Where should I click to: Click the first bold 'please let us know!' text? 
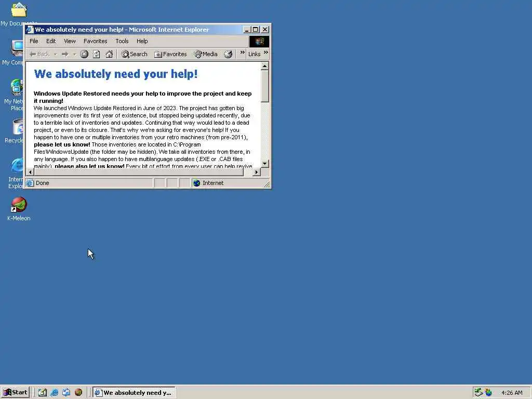pyautogui.click(x=62, y=144)
